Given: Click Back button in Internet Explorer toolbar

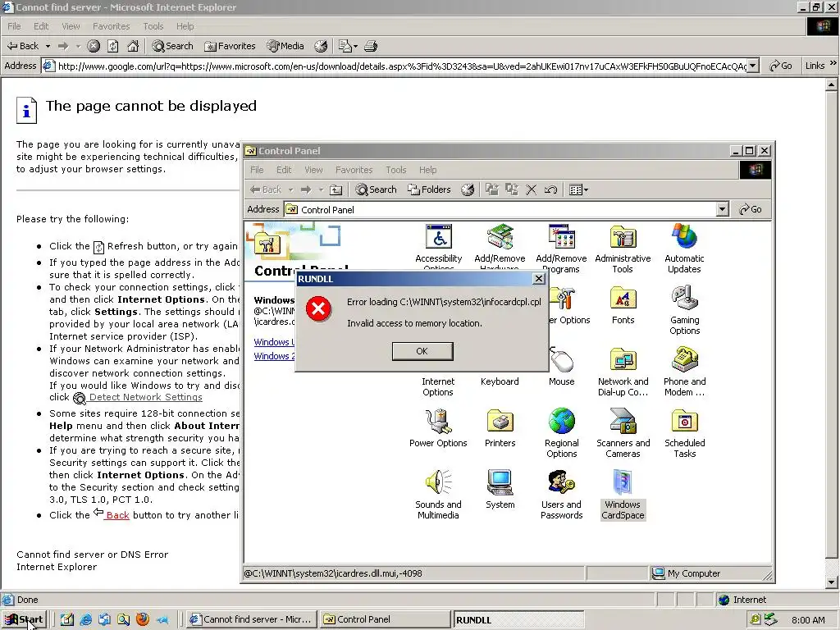Looking at the screenshot, I should pos(22,46).
